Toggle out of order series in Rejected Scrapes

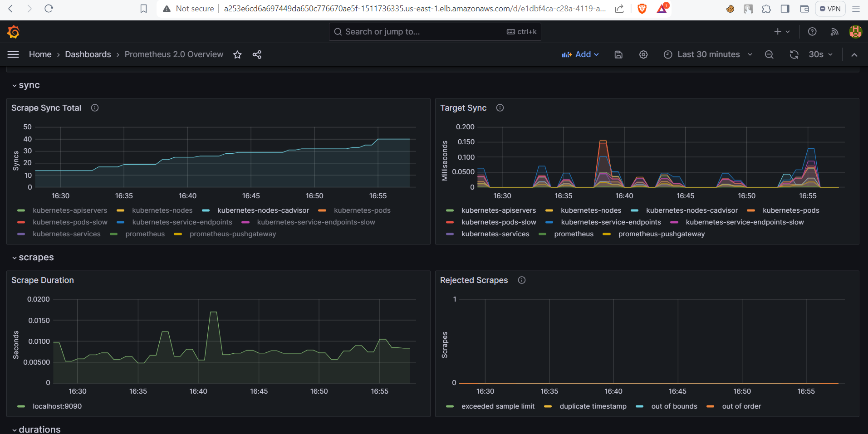pyautogui.click(x=741, y=406)
